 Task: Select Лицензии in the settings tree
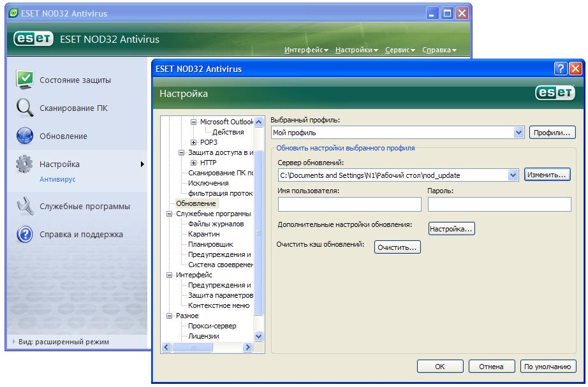(x=203, y=336)
